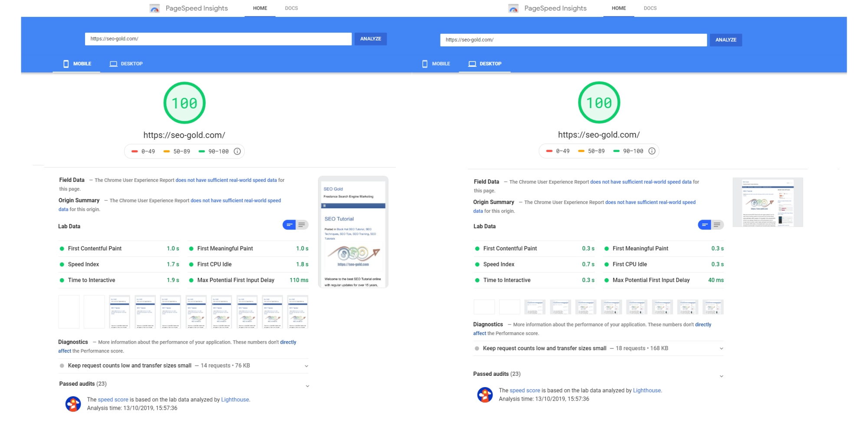
Task: Click the PageSpeed Insights logo in left report
Action: 155,8
